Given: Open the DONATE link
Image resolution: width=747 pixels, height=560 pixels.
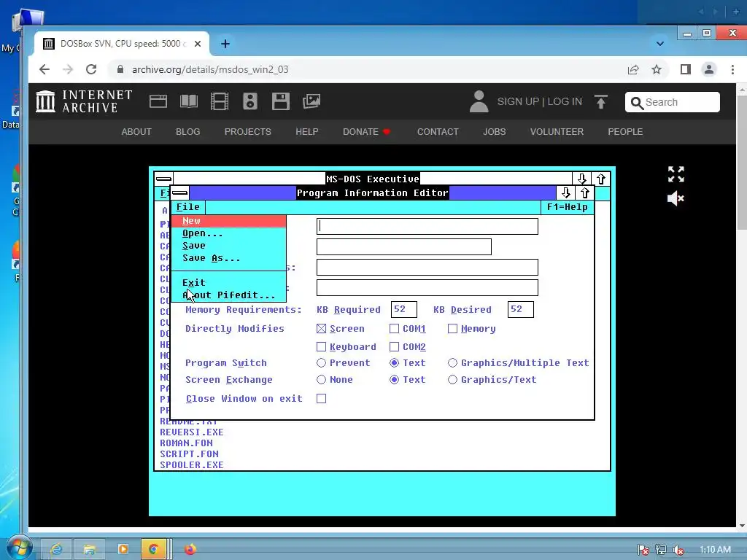Looking at the screenshot, I should (x=366, y=132).
